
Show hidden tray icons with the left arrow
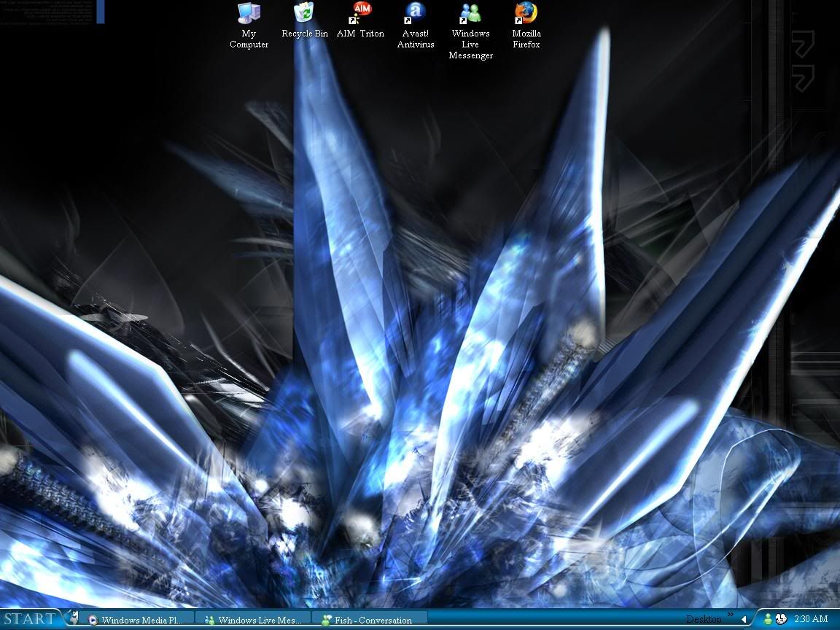coord(744,619)
